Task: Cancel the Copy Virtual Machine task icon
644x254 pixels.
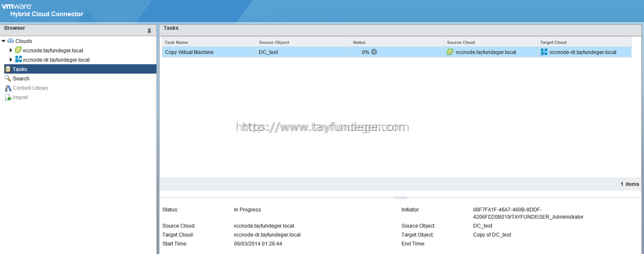Action: click(x=374, y=52)
